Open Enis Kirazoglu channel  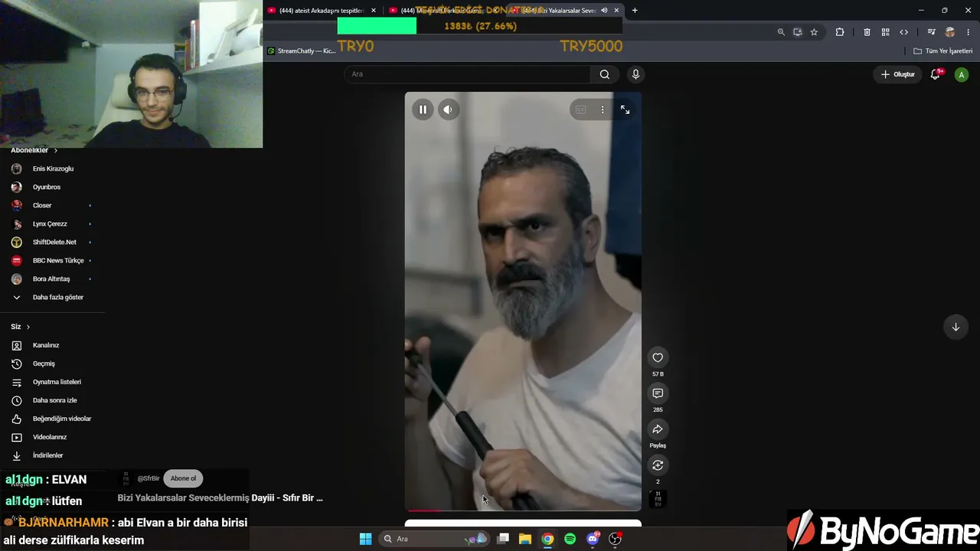pyautogui.click(x=52, y=168)
